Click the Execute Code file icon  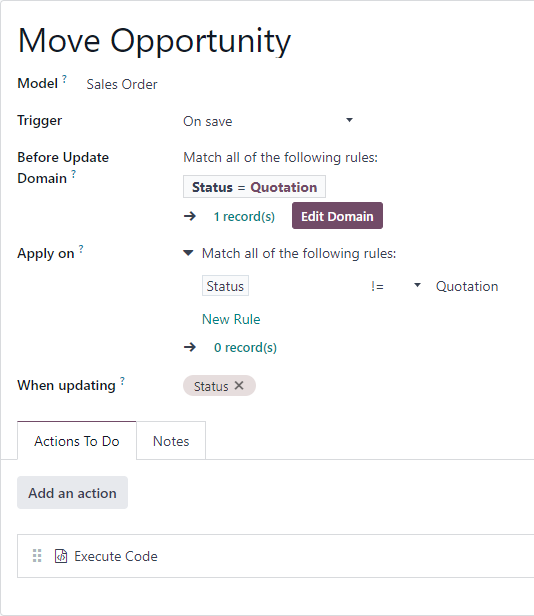pyautogui.click(x=61, y=556)
